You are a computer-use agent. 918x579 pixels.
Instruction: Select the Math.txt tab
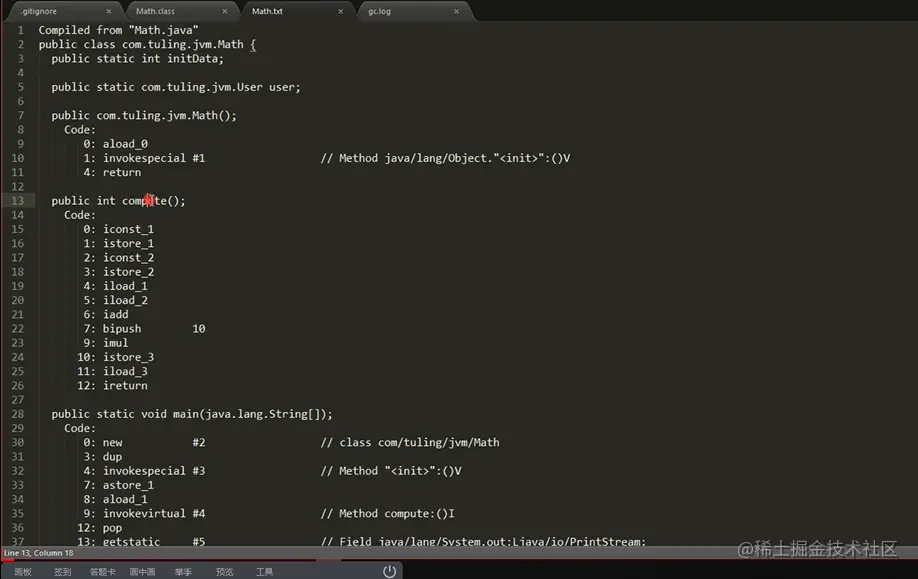coord(267,11)
